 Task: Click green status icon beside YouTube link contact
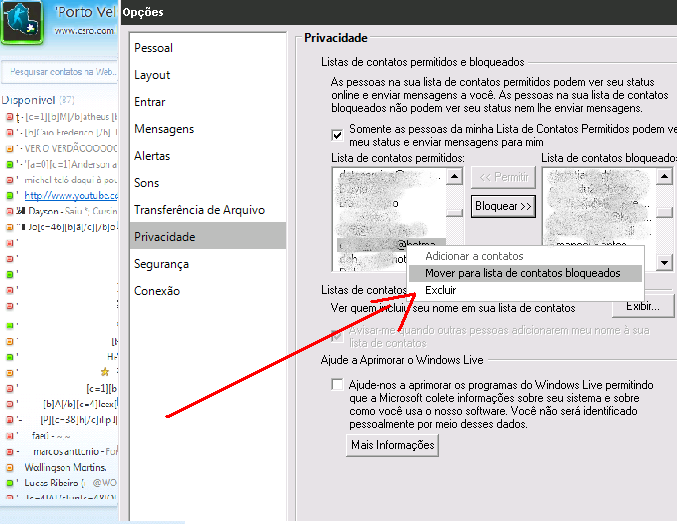click(8, 195)
